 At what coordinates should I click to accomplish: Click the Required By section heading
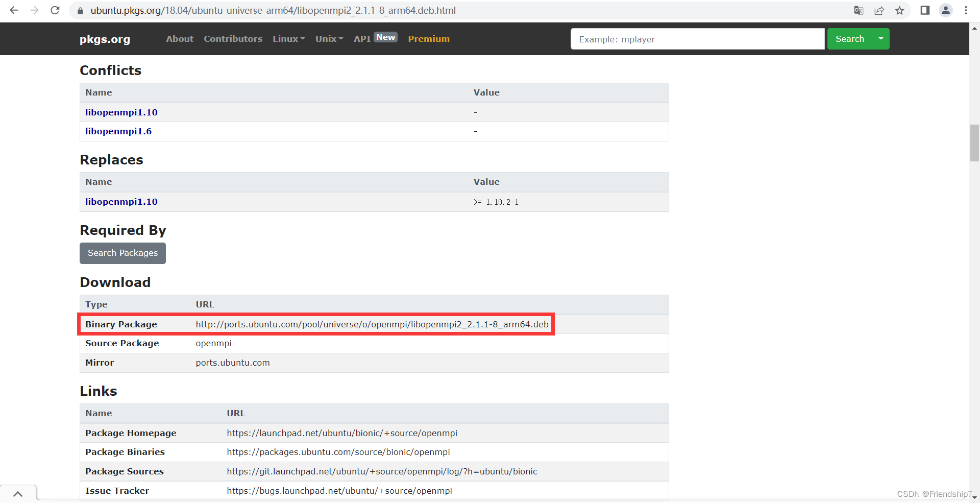pos(123,230)
